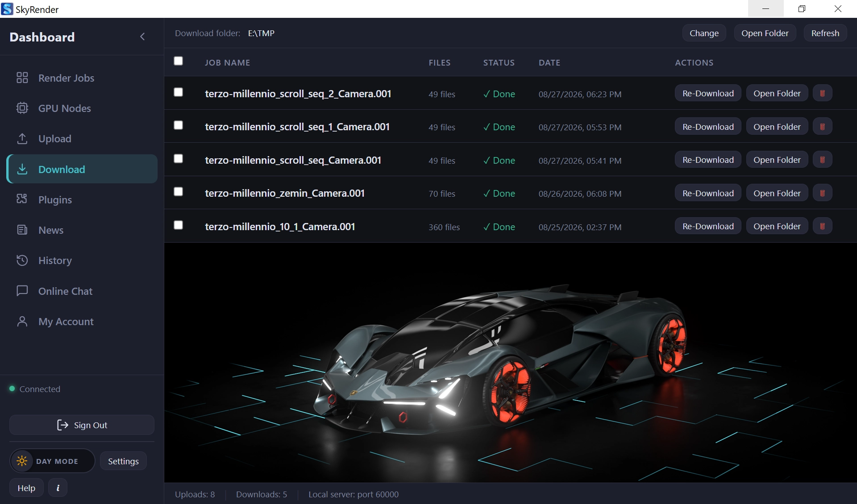This screenshot has height=504, width=857.
Task: Click the DATE column header
Action: 549,62
